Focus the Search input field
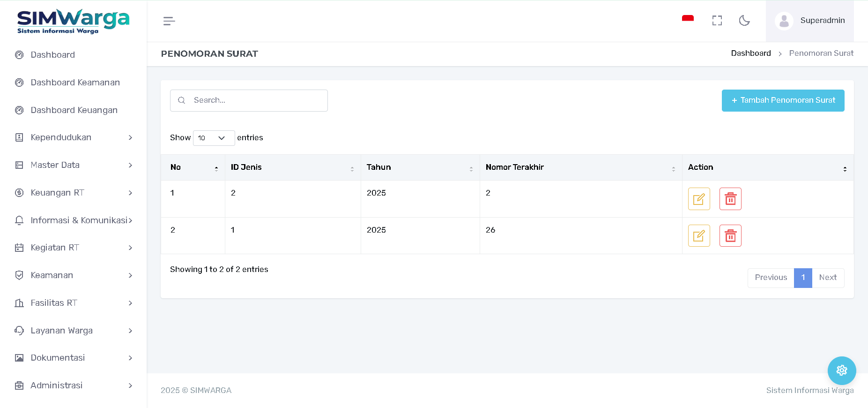The width and height of the screenshot is (868, 408). [255, 100]
